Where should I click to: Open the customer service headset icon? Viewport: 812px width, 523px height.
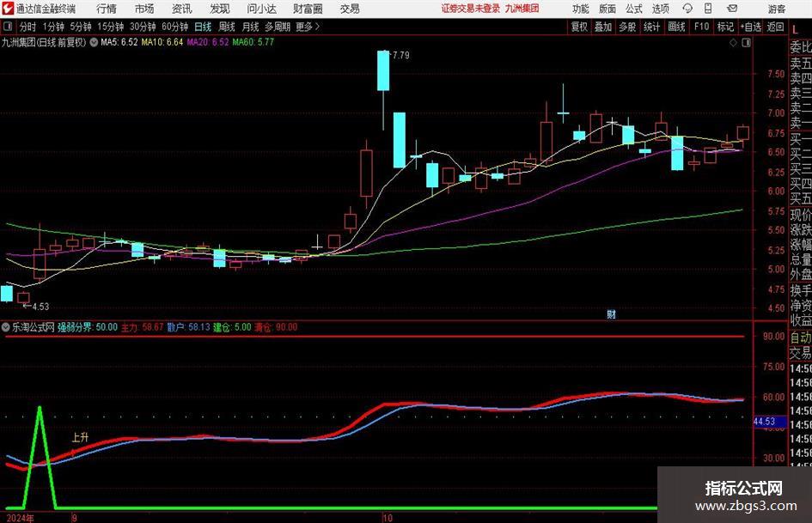point(687,9)
